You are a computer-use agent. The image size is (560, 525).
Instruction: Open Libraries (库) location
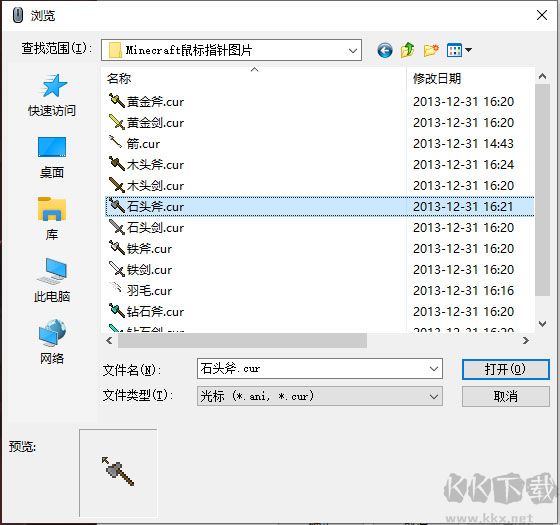pyautogui.click(x=52, y=219)
